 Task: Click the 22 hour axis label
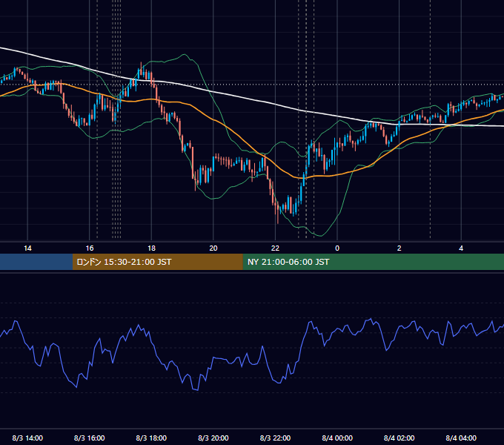point(275,248)
